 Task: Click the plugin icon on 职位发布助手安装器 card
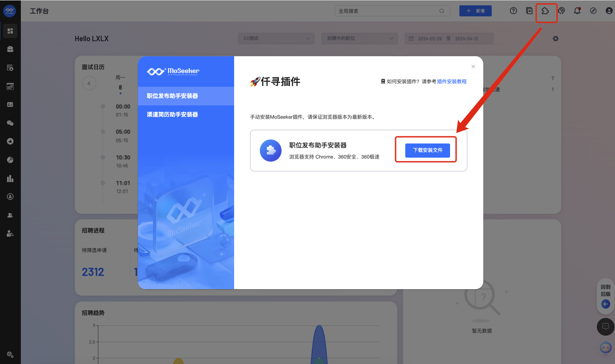click(x=270, y=151)
